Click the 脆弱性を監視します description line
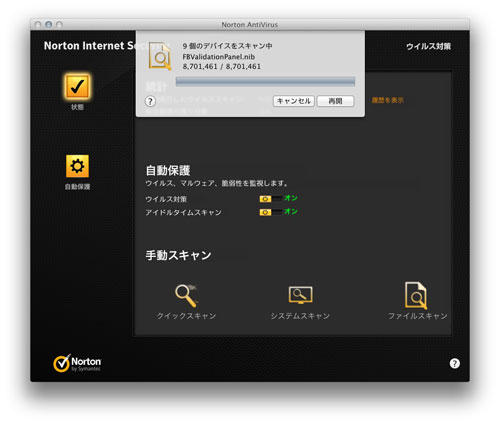This screenshot has width=500, height=424. (x=217, y=183)
